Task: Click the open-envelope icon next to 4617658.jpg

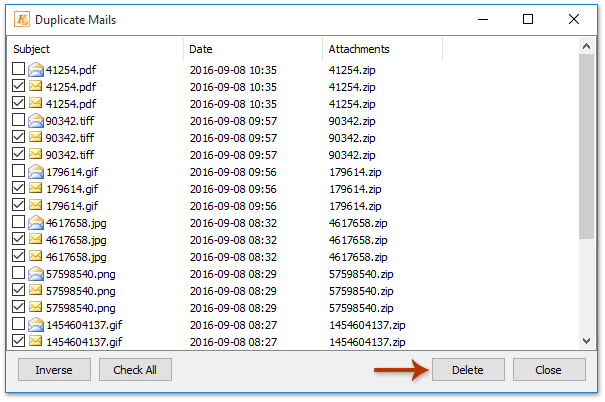Action: pyautogui.click(x=36, y=223)
